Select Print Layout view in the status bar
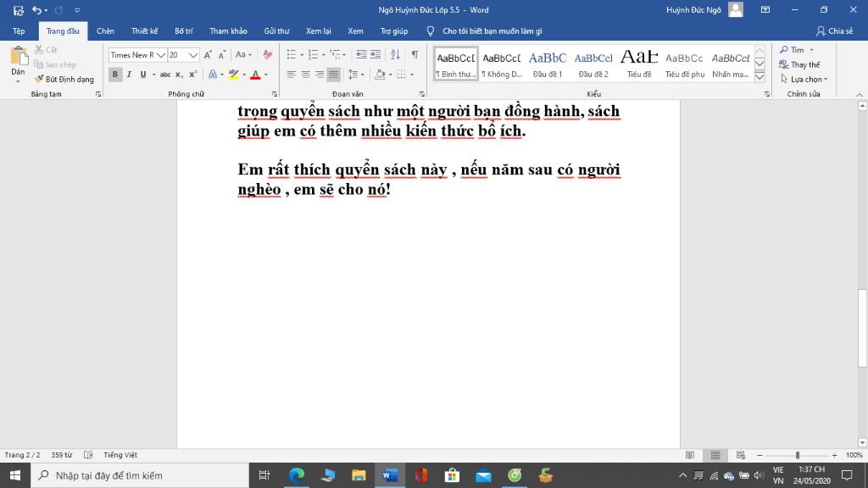The image size is (868, 488). click(x=715, y=455)
